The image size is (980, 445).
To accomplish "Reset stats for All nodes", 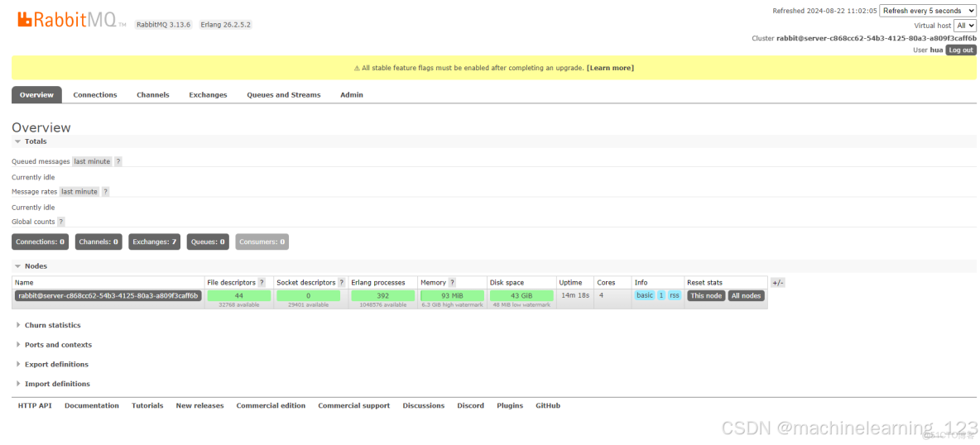I will pos(747,295).
